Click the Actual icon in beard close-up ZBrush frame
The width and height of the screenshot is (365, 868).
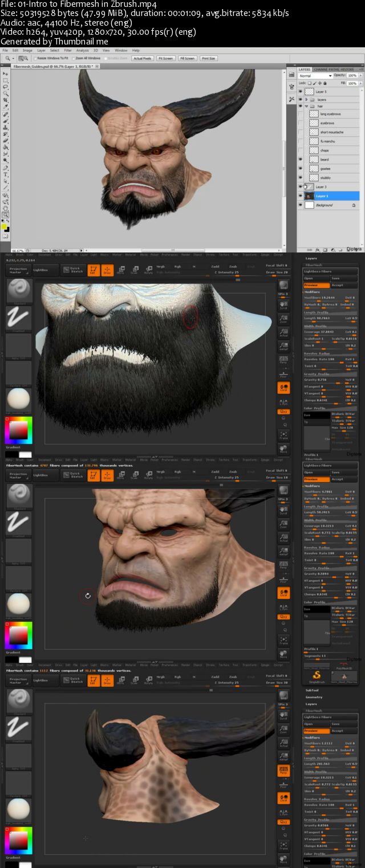tap(283, 332)
